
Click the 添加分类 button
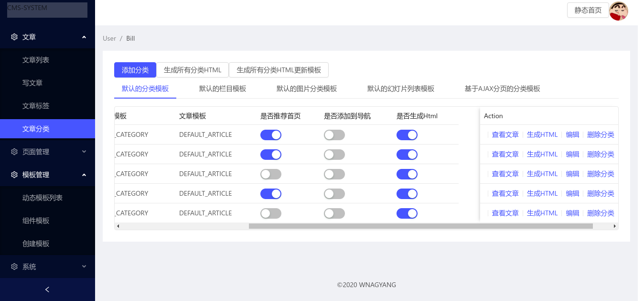pyautogui.click(x=135, y=70)
